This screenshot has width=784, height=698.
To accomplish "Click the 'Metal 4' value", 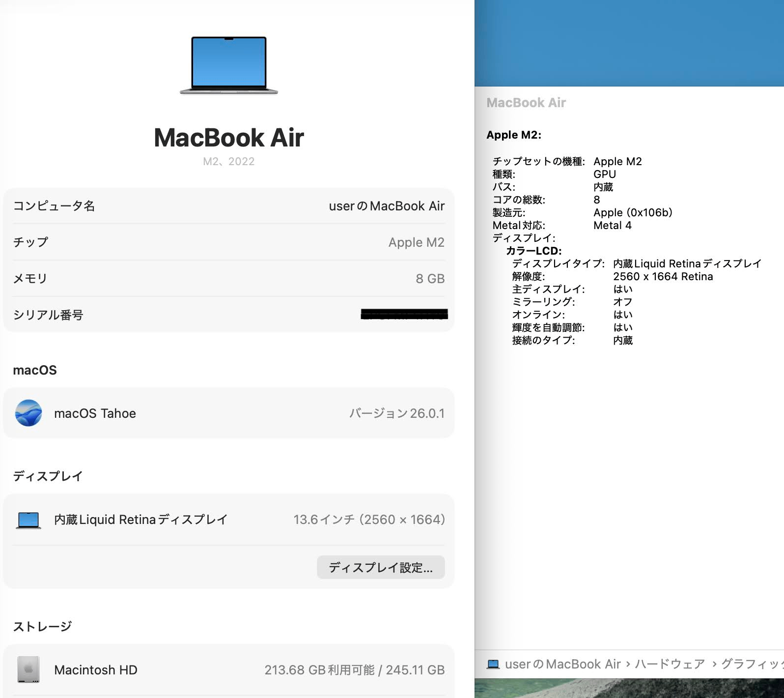I will pyautogui.click(x=612, y=226).
